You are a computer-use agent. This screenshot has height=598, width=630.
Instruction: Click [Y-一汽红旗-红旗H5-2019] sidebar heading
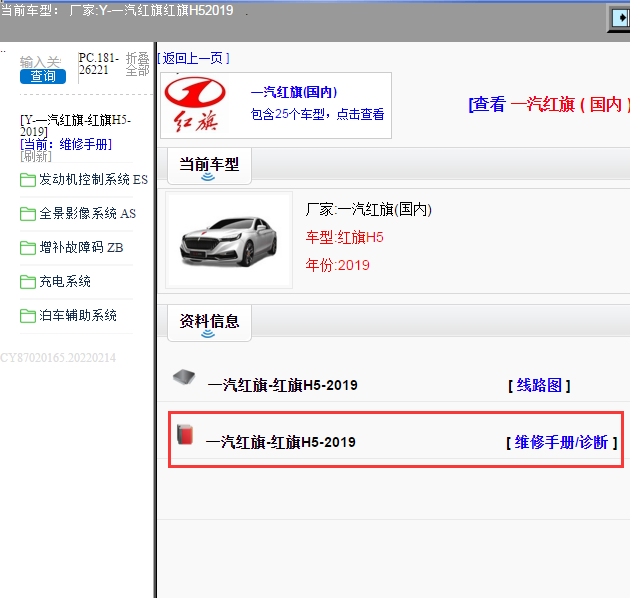(x=76, y=126)
